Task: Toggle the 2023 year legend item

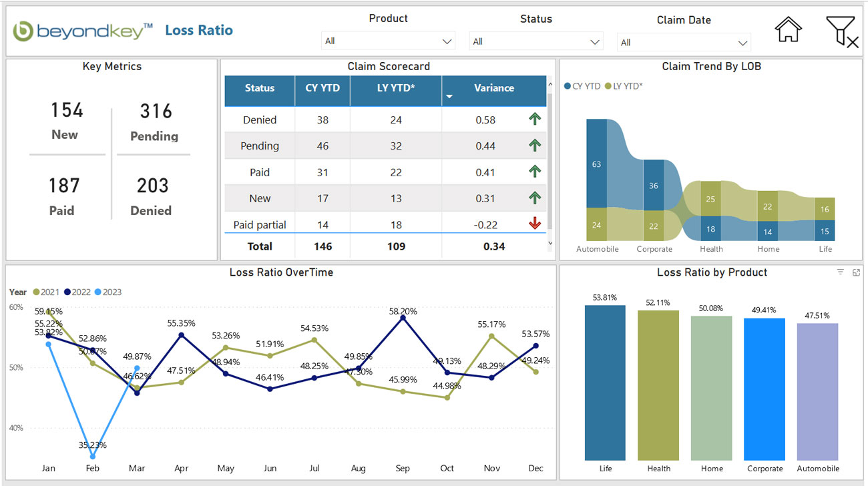Action: pyautogui.click(x=107, y=292)
